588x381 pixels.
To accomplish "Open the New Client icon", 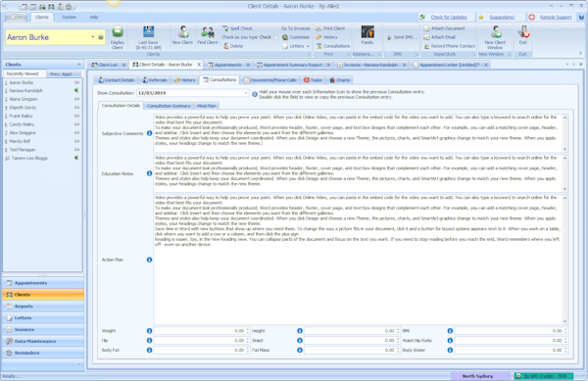I will [183, 32].
